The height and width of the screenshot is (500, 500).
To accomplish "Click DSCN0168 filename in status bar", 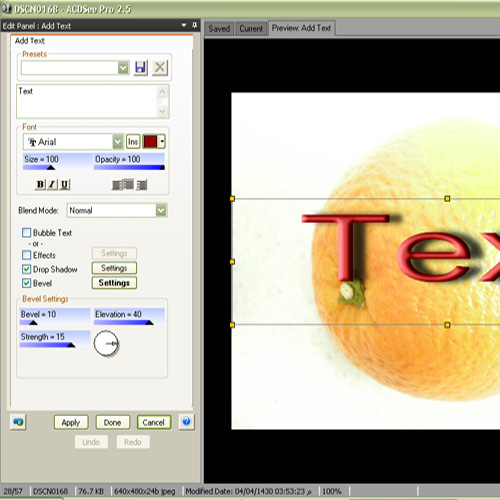I will tap(50, 491).
